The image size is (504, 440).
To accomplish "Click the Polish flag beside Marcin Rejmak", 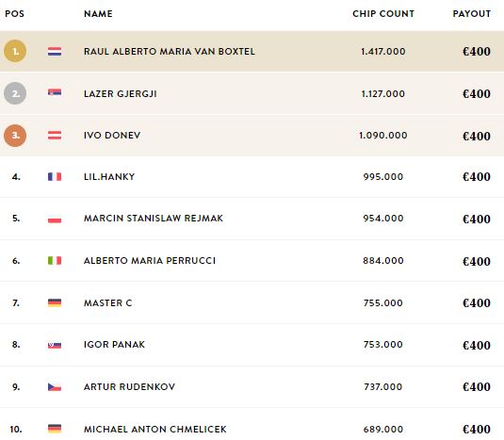I will tap(55, 219).
